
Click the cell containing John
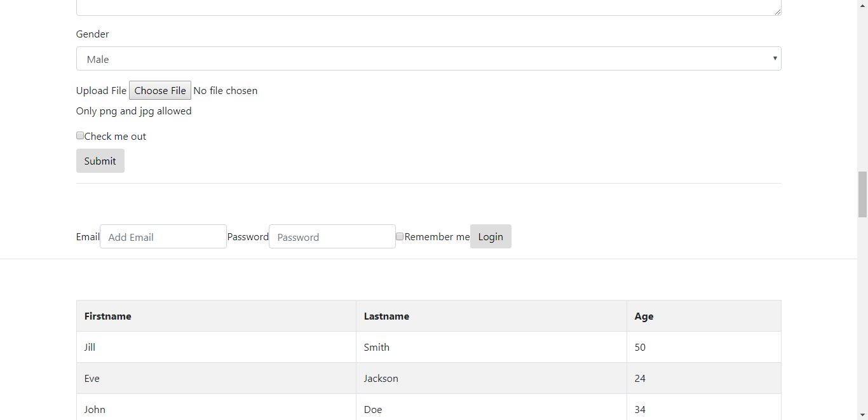tap(95, 409)
